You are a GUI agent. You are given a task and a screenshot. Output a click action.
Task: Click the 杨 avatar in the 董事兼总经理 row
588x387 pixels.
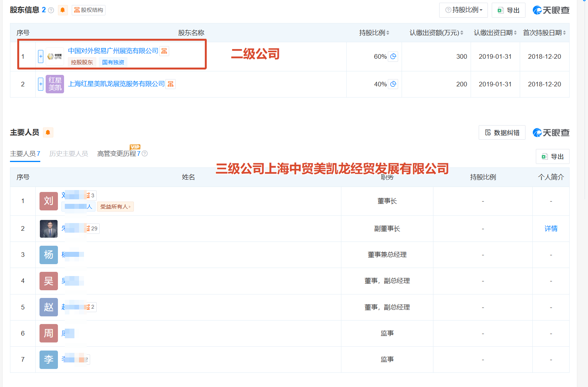[x=49, y=255]
